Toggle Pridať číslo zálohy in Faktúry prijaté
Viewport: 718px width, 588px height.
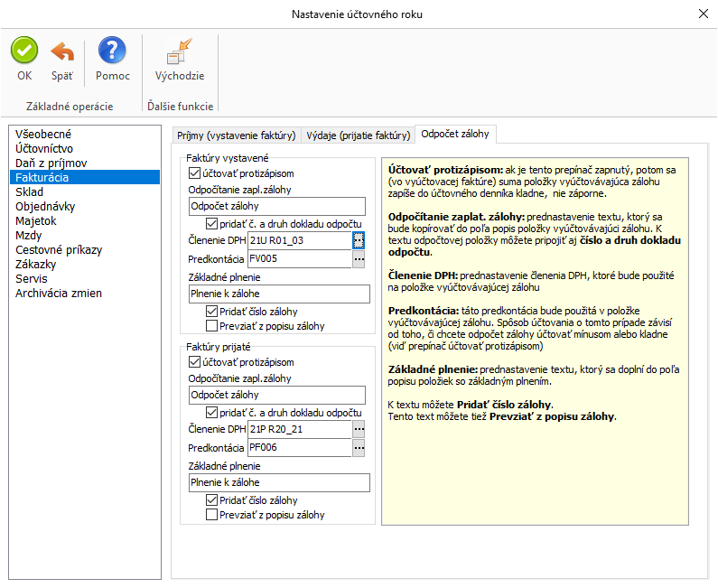click(211, 500)
